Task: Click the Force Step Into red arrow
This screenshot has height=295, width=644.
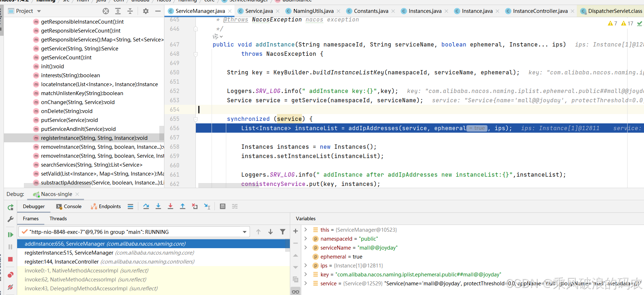Action: [170, 206]
